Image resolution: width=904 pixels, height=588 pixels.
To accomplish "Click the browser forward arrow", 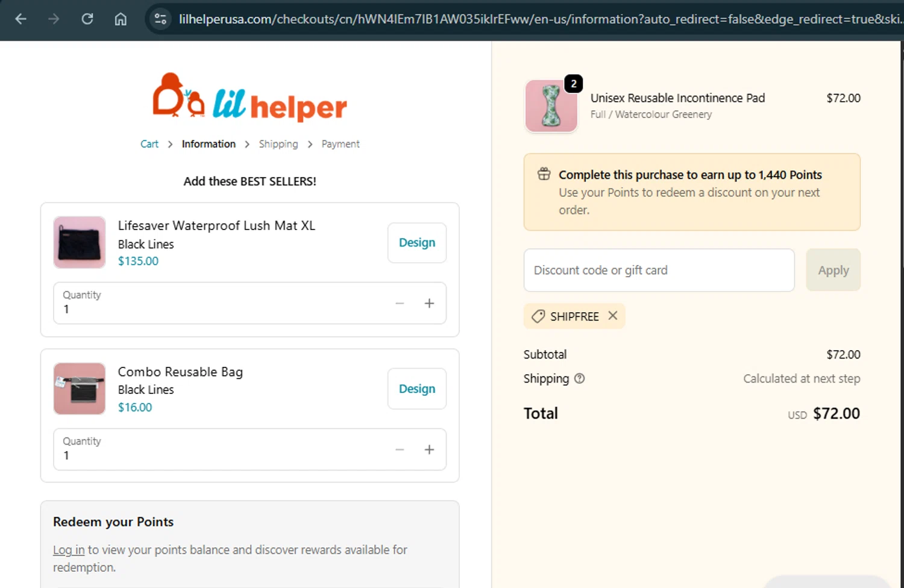I will coord(54,19).
